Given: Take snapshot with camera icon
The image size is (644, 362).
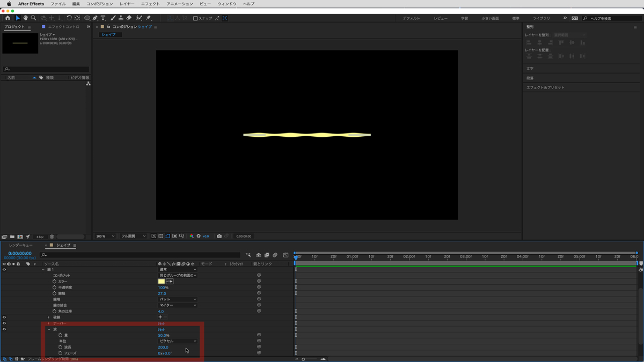Looking at the screenshot, I should click(219, 236).
